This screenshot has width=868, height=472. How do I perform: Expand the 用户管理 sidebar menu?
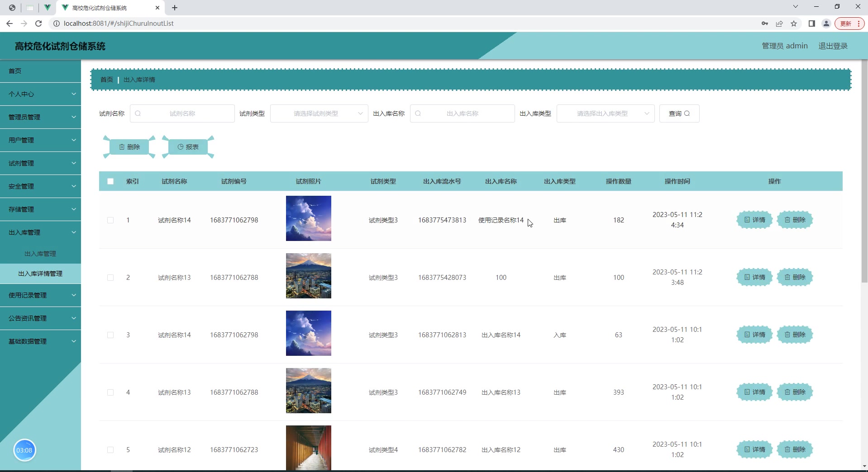40,140
